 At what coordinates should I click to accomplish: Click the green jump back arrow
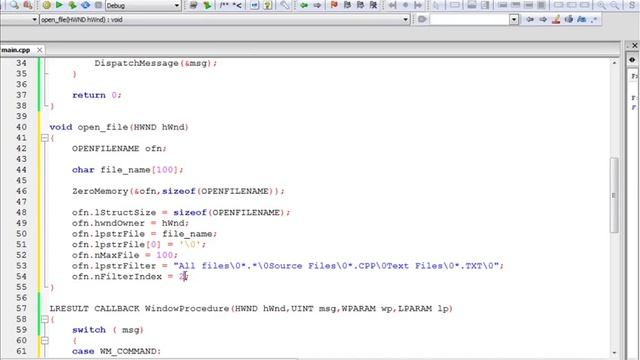coord(304,5)
